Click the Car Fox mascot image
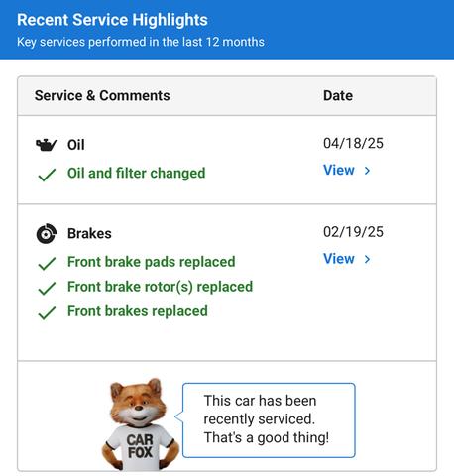Viewport: 454px width, 476px height. tap(141, 424)
